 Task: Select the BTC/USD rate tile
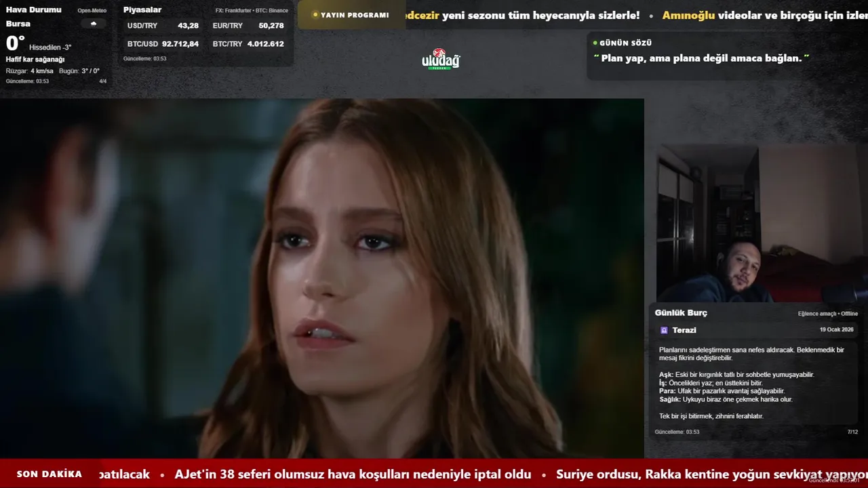163,43
